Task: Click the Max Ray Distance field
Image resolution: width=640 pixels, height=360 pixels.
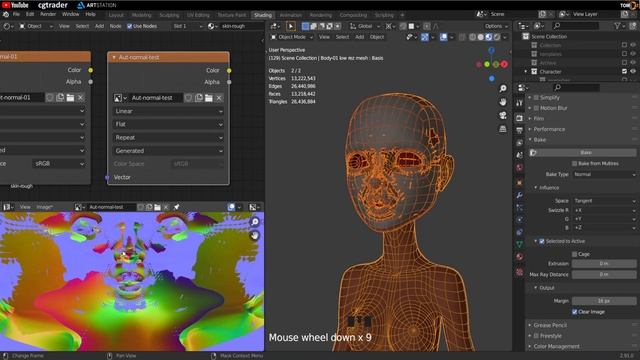Action: click(604, 275)
